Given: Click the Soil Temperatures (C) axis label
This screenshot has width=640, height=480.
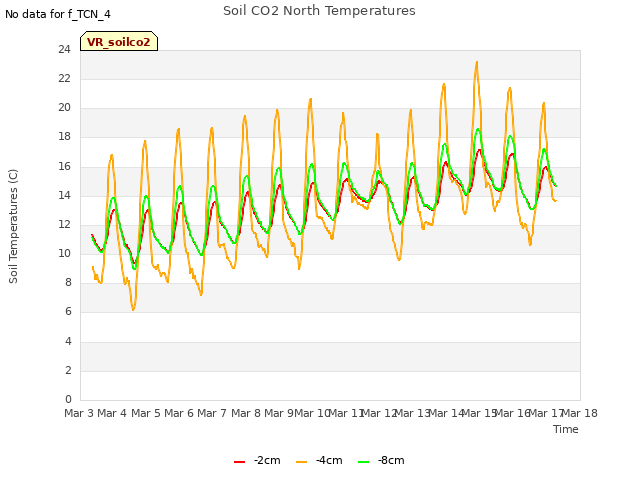Looking at the screenshot, I should point(13,226).
